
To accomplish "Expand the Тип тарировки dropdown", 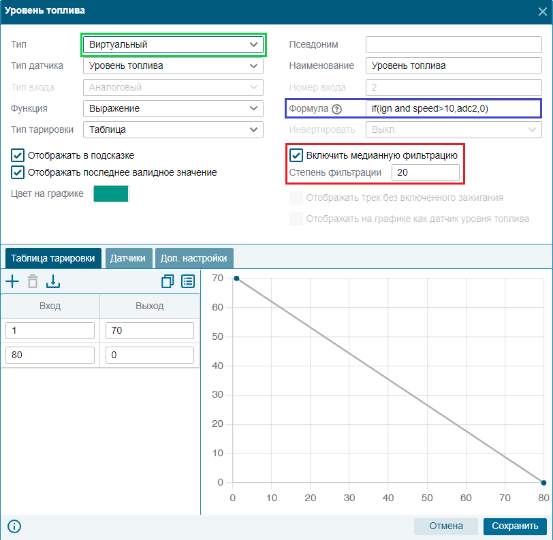I will [x=173, y=130].
